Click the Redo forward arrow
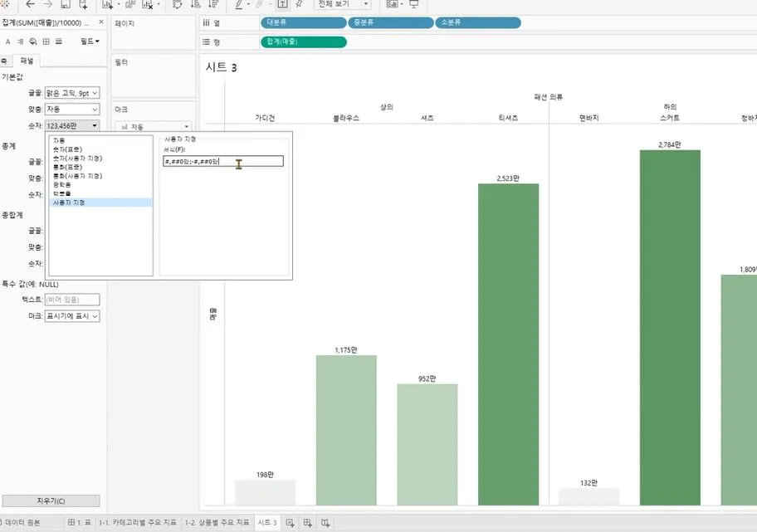This screenshot has height=532, width=757. click(47, 4)
